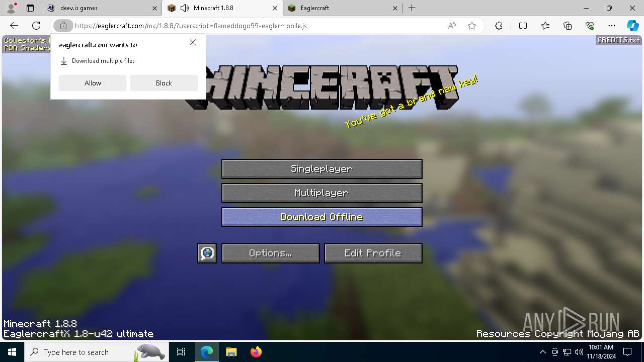Open Microsoft Edge from the taskbar
This screenshot has width=644, height=362.
point(207,352)
